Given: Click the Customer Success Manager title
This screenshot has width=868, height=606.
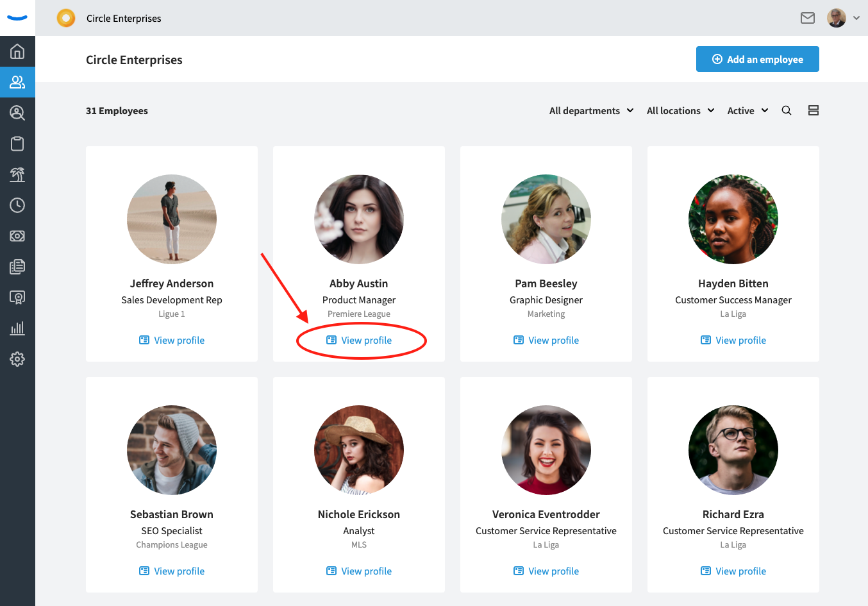Looking at the screenshot, I should point(733,300).
